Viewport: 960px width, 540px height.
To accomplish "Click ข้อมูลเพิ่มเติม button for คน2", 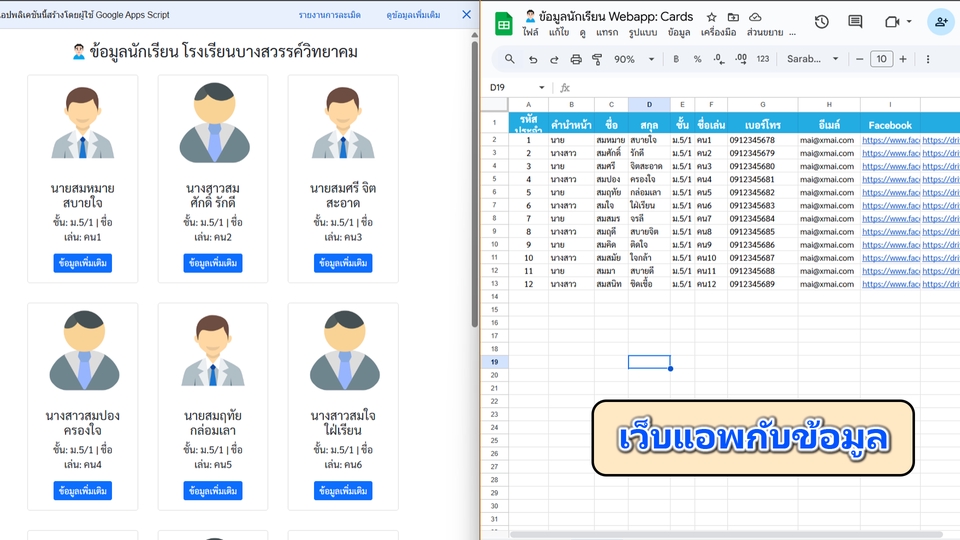I will [213, 263].
